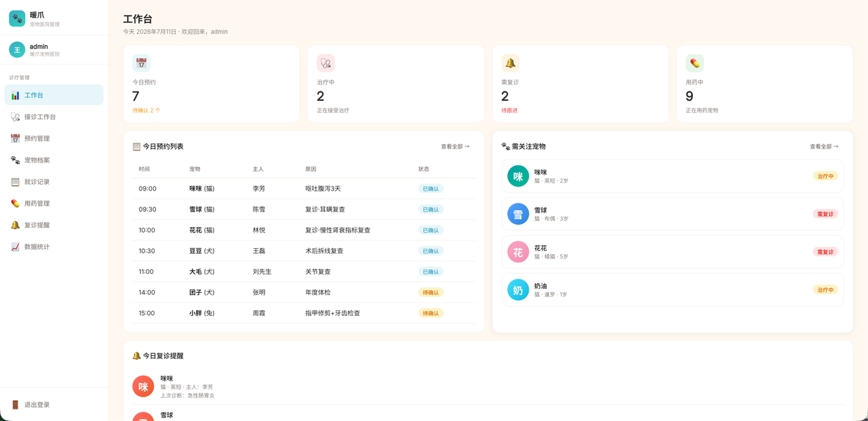Click the pill icon on 用药中 card
The width and height of the screenshot is (868, 421).
[694, 63]
